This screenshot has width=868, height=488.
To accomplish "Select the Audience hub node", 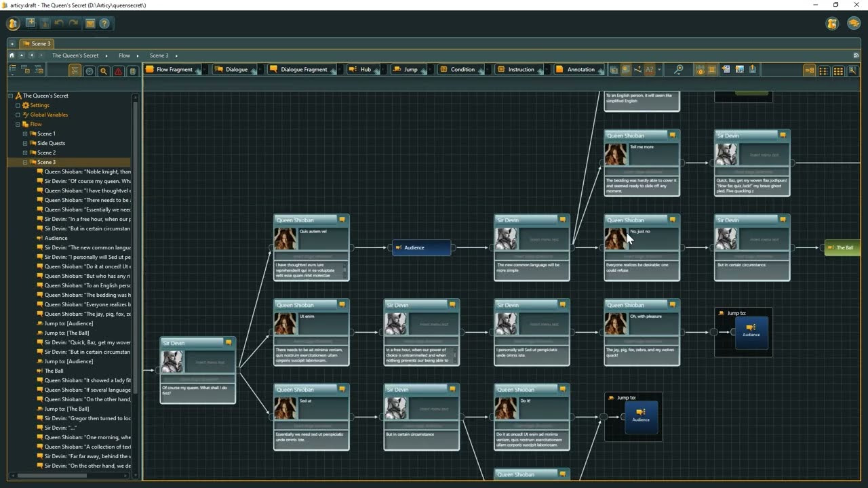I will coord(421,247).
